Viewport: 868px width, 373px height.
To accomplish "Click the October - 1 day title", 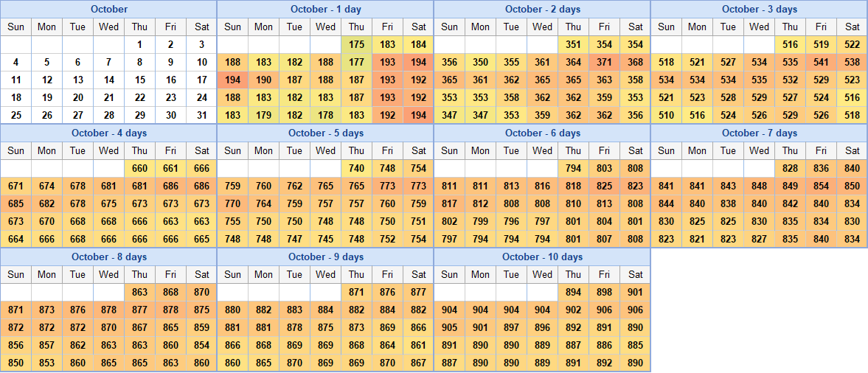I will click(x=325, y=9).
